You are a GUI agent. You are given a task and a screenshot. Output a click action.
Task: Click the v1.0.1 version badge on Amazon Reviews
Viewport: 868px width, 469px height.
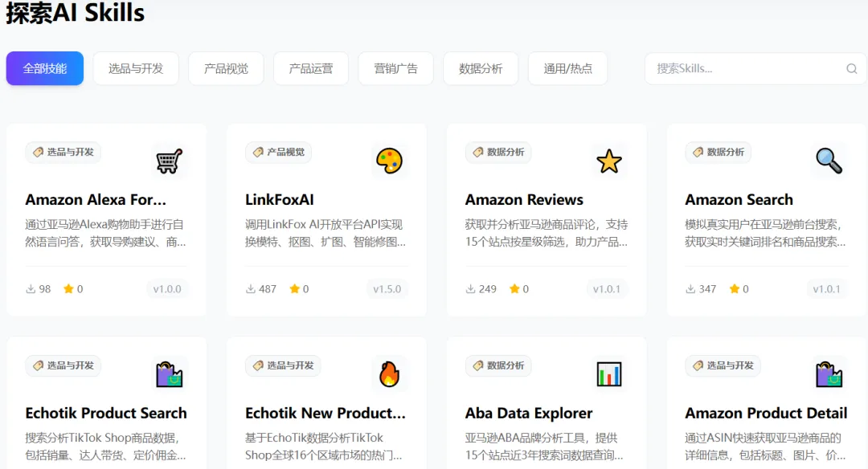click(607, 288)
